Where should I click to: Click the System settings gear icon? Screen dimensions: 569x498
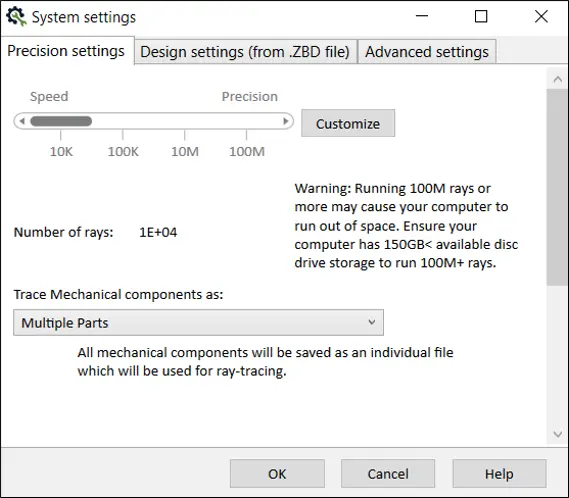pos(16,17)
